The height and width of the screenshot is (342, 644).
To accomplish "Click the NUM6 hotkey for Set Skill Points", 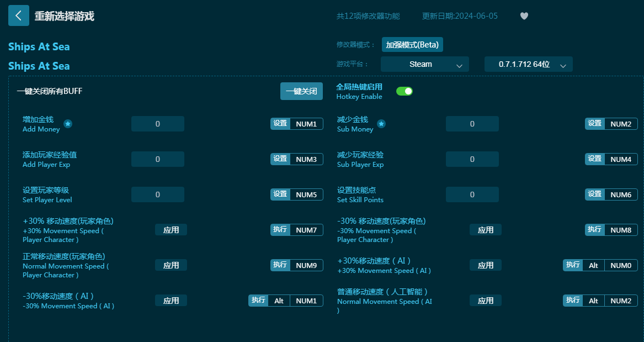I will coord(621,194).
